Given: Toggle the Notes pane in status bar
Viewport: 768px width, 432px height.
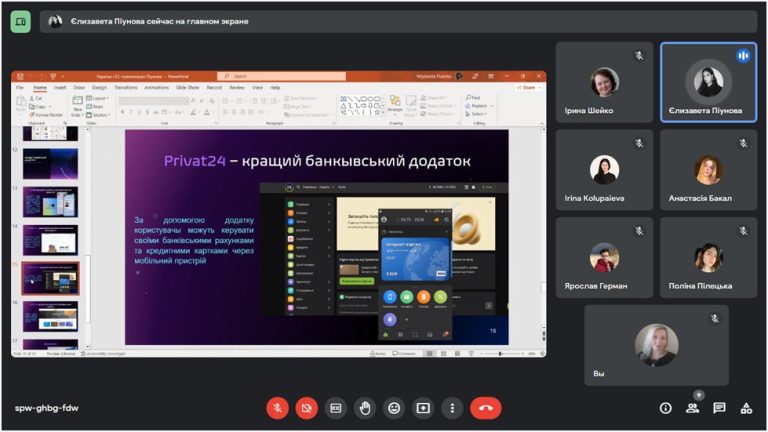Looking at the screenshot, I should 378,353.
